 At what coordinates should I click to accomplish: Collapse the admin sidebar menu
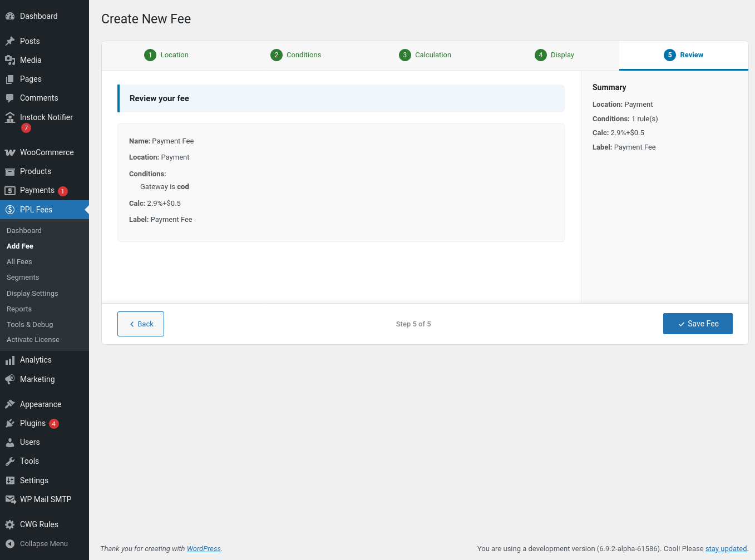37,544
